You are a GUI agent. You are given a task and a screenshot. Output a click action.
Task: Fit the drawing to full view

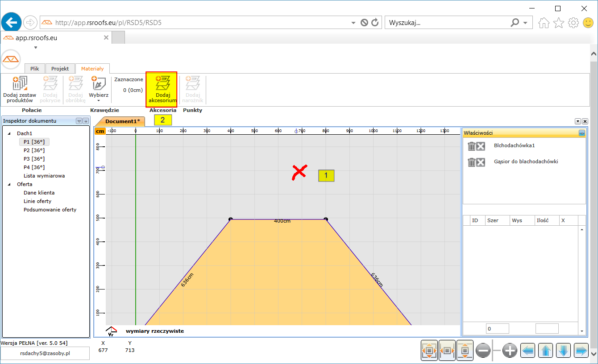pyautogui.click(x=429, y=351)
